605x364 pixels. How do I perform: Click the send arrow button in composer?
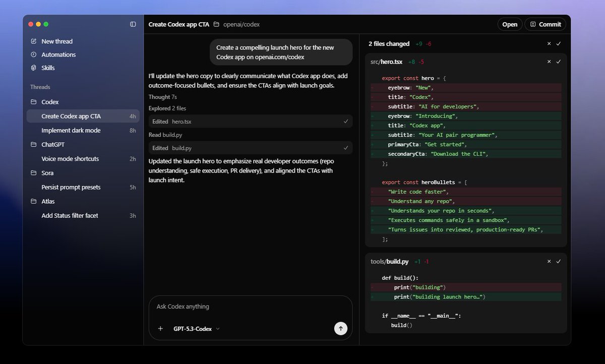341,328
